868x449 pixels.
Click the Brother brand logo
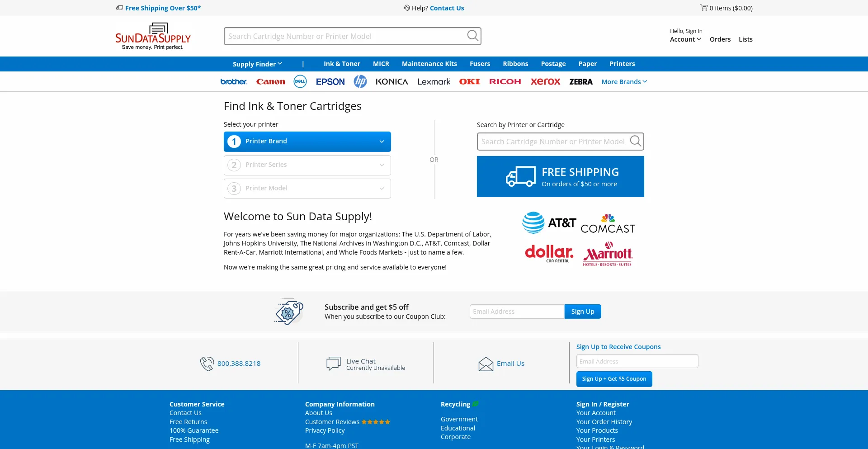click(x=233, y=81)
